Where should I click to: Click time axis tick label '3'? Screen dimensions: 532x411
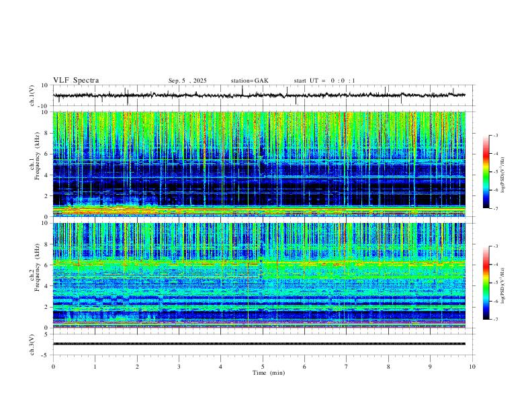coord(179,367)
